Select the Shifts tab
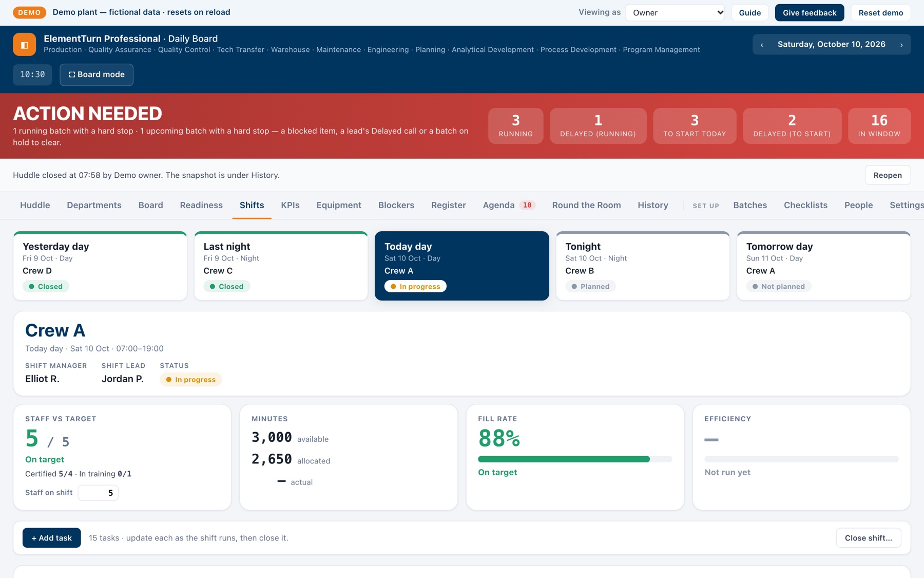Image resolution: width=924 pixels, height=578 pixels. pos(252,205)
